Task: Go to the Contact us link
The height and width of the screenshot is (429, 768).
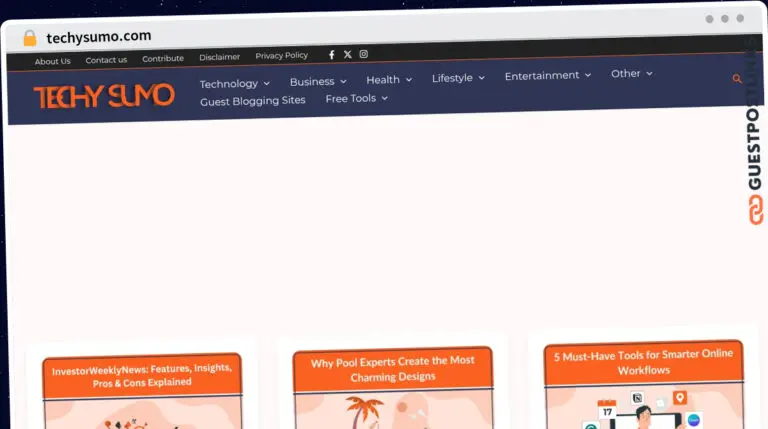Action: pyautogui.click(x=106, y=60)
